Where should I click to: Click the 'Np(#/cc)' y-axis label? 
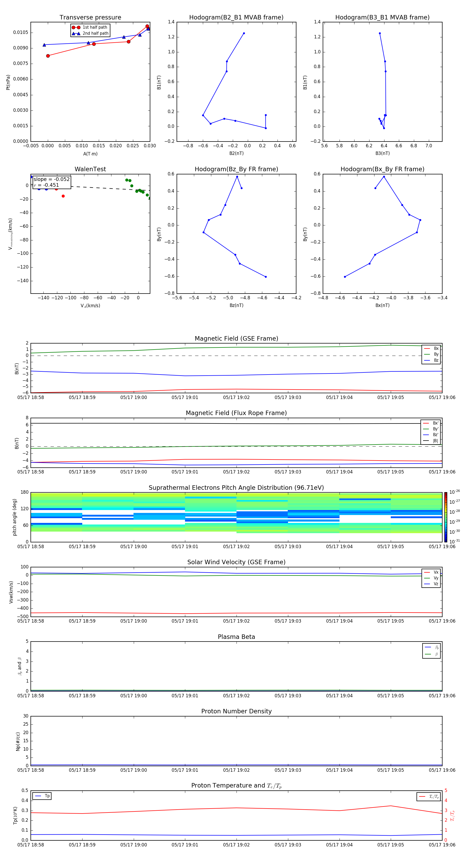[x=18, y=741]
